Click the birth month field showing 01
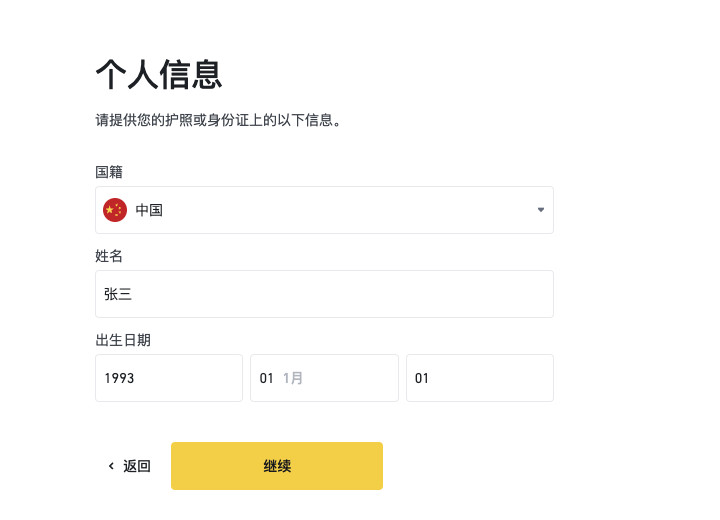Viewport: 720px width, 520px height. pos(324,378)
